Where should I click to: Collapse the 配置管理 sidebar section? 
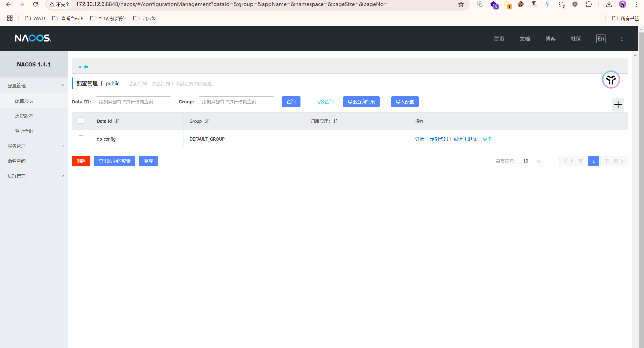34,86
